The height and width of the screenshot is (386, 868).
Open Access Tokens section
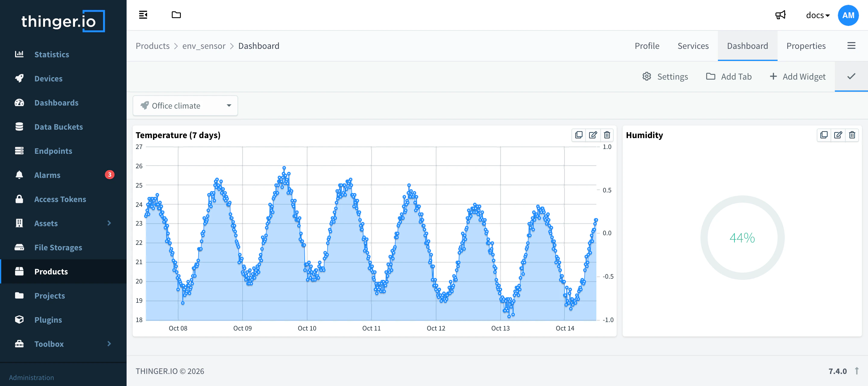(63, 199)
